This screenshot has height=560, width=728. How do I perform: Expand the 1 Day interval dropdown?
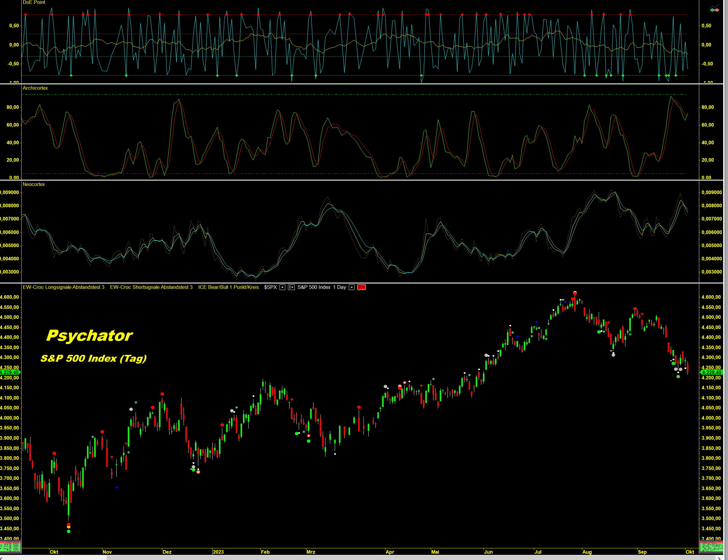351,287
